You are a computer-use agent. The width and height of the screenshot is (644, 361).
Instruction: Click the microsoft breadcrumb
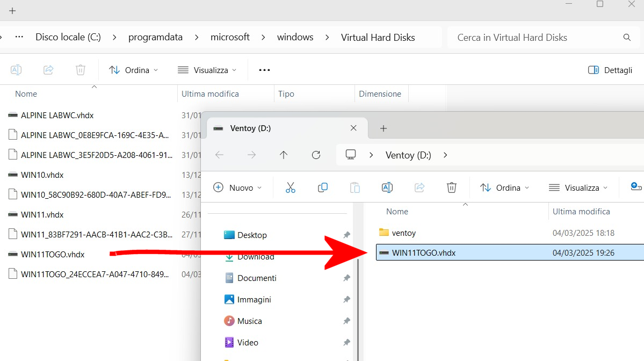coord(230,37)
